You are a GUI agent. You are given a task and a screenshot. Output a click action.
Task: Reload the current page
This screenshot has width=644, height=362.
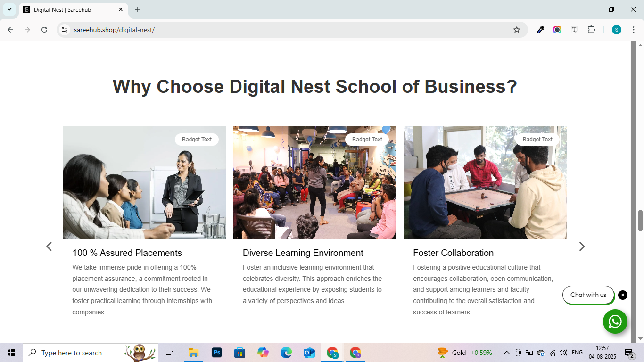click(x=44, y=30)
